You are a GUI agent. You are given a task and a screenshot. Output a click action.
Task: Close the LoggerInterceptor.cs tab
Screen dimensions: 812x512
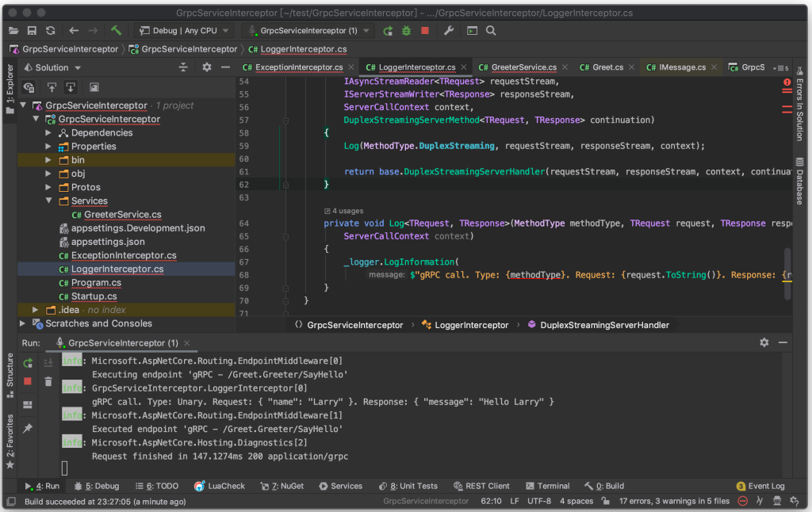(464, 67)
